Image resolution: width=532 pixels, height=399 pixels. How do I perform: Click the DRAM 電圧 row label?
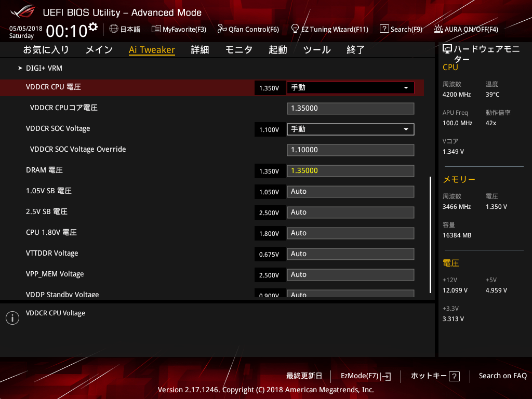(45, 170)
